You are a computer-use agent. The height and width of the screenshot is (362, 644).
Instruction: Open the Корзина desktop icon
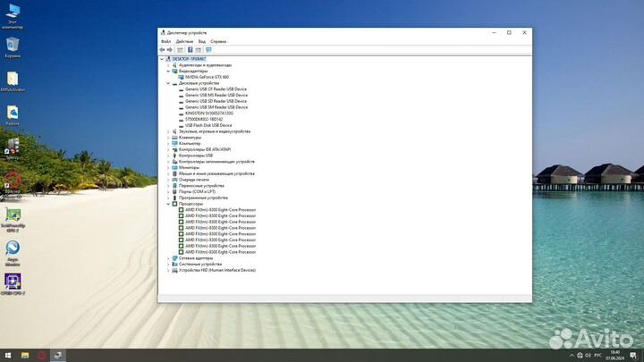[x=13, y=46]
